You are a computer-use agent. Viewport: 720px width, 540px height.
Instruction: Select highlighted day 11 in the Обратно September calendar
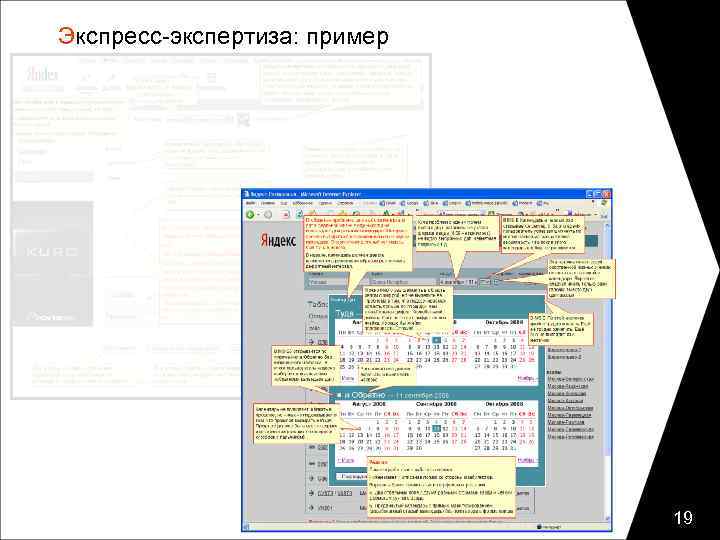pyautogui.click(x=437, y=428)
